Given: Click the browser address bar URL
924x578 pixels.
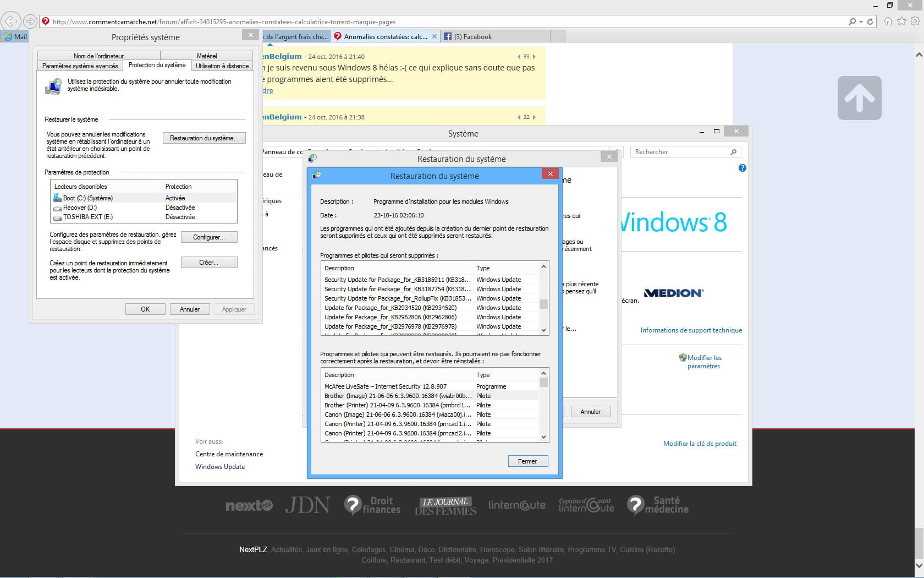Looking at the screenshot, I should (224, 22).
